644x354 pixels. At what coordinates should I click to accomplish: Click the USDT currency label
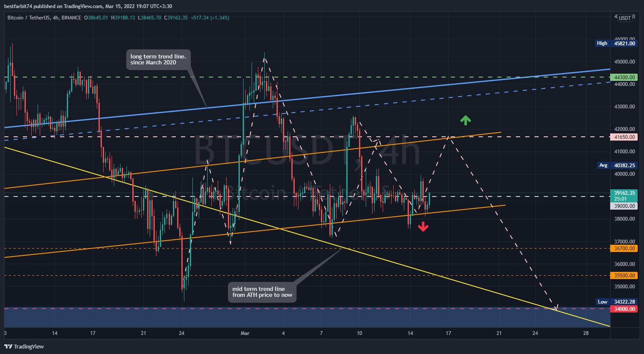[x=625, y=18]
